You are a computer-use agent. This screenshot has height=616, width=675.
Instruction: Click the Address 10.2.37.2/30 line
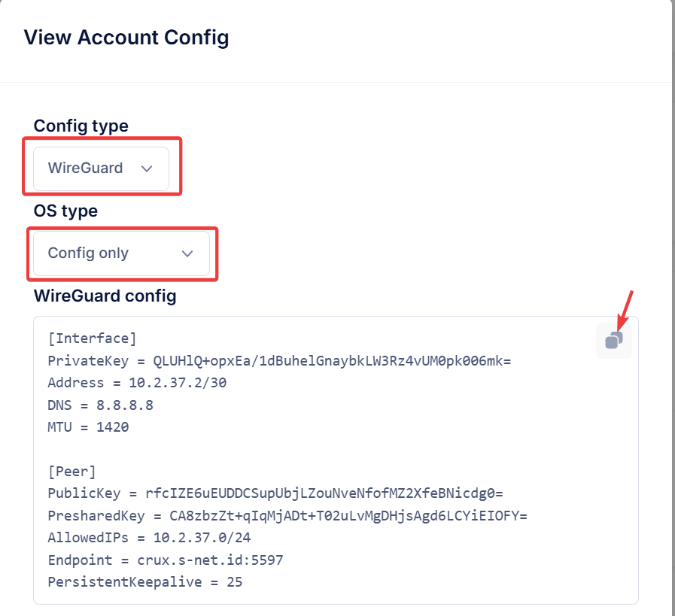(137, 382)
